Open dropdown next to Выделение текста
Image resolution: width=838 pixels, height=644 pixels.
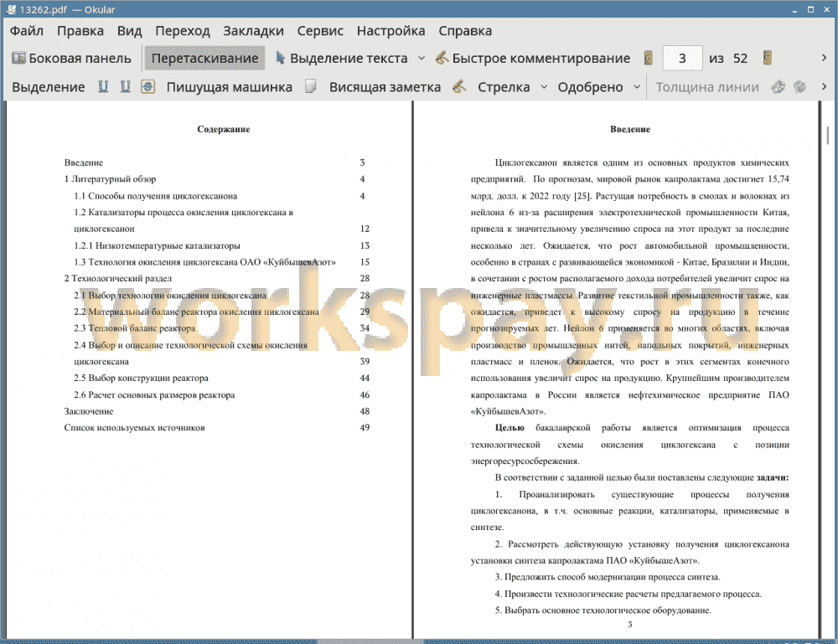point(422,59)
